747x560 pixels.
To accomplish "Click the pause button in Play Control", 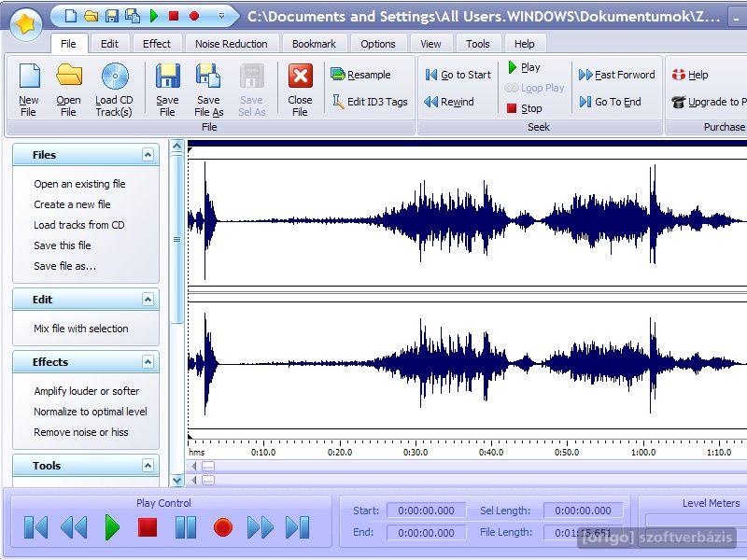I will (186, 527).
